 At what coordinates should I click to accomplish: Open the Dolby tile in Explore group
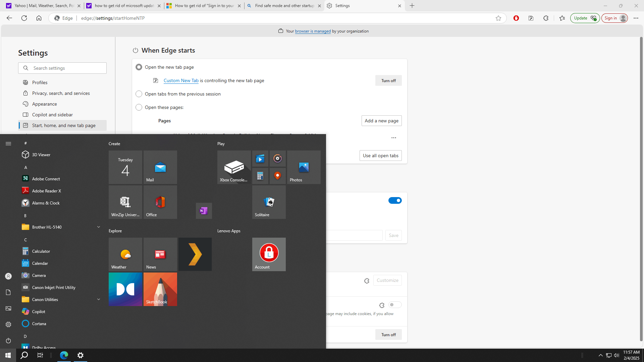(125, 289)
